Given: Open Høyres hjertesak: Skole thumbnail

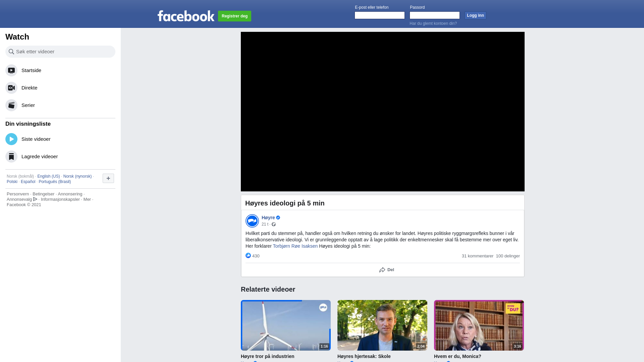Looking at the screenshot, I should point(382,325).
